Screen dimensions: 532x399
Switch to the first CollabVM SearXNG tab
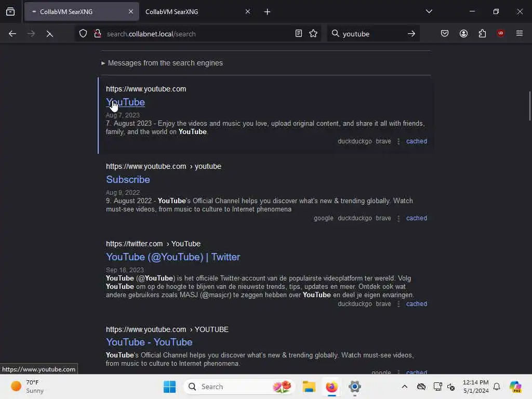click(82, 12)
